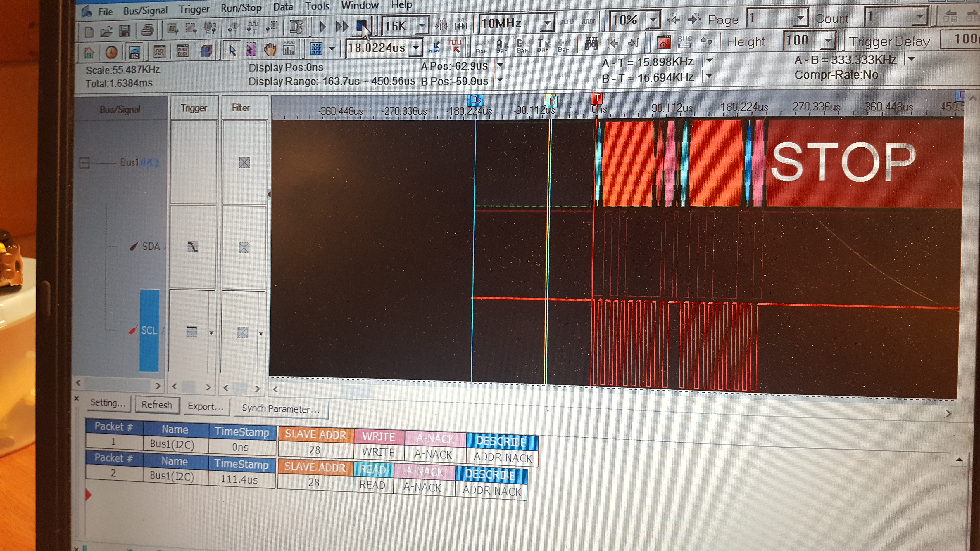Image resolution: width=980 pixels, height=551 pixels.
Task: Click the Trigger column header
Action: [x=194, y=108]
